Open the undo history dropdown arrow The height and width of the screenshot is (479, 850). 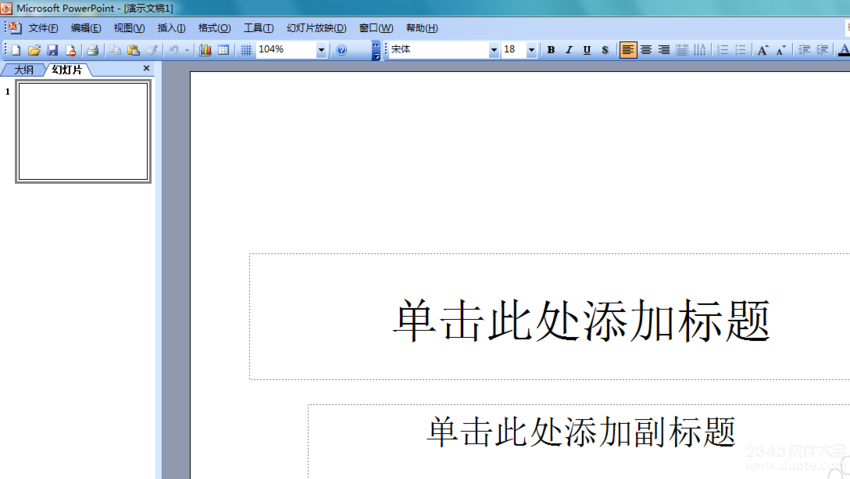coord(187,50)
